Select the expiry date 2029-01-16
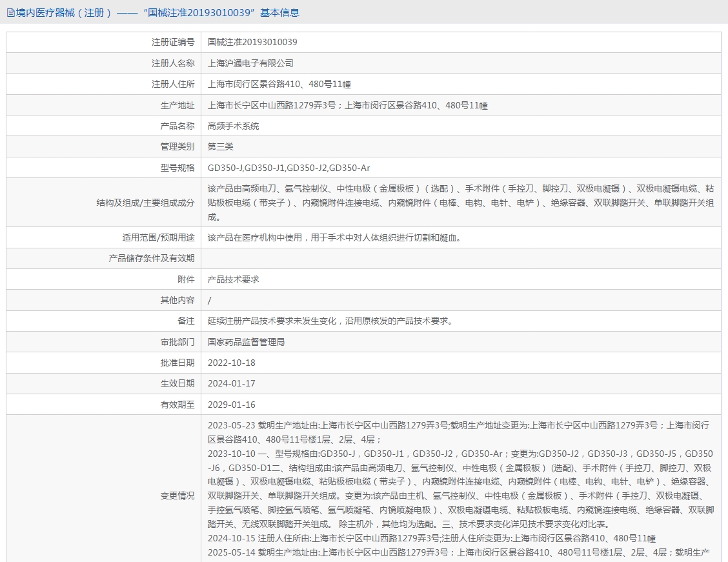This screenshot has height=562, width=728. [231, 405]
